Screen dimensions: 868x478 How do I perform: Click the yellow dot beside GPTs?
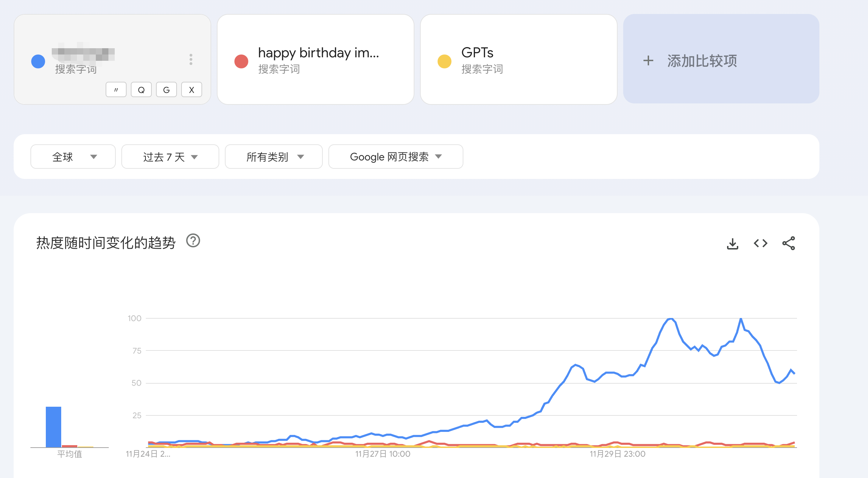tap(444, 61)
